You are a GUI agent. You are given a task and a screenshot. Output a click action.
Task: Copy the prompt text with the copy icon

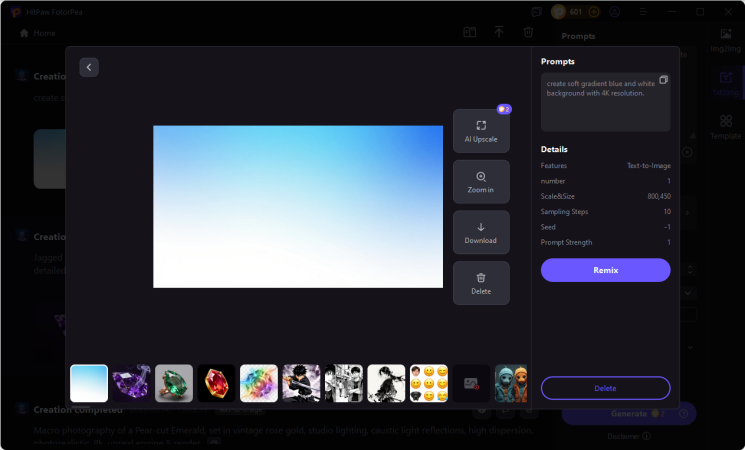pos(663,80)
